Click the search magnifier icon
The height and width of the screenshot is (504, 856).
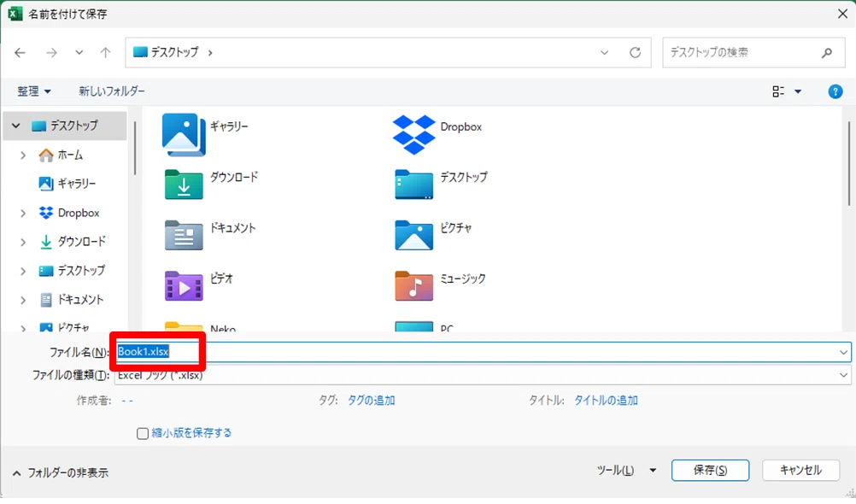point(827,52)
